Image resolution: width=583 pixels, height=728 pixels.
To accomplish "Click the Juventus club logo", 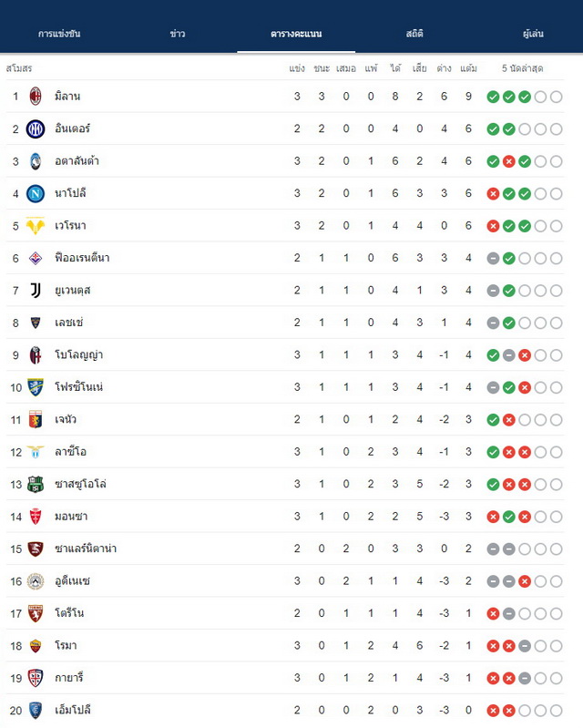I will (x=36, y=290).
